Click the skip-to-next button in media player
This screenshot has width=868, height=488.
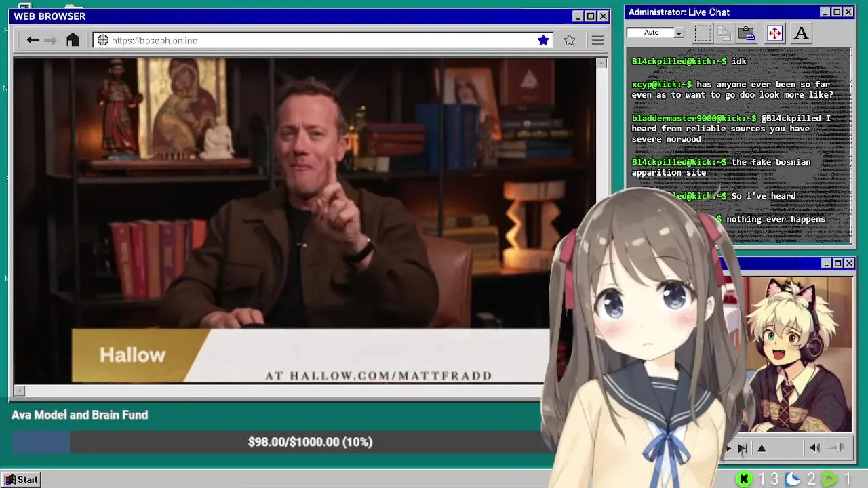tap(742, 448)
